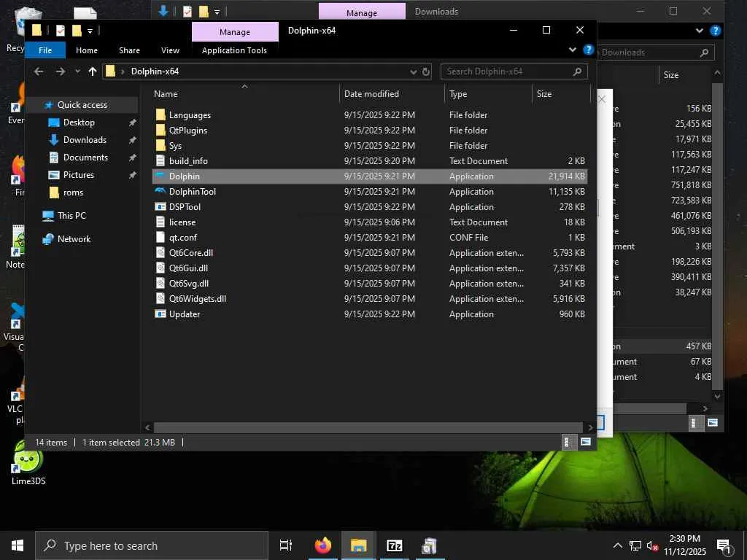Select the Qt6Gui.dll file icon
The height and width of the screenshot is (560, 747).
160,268
